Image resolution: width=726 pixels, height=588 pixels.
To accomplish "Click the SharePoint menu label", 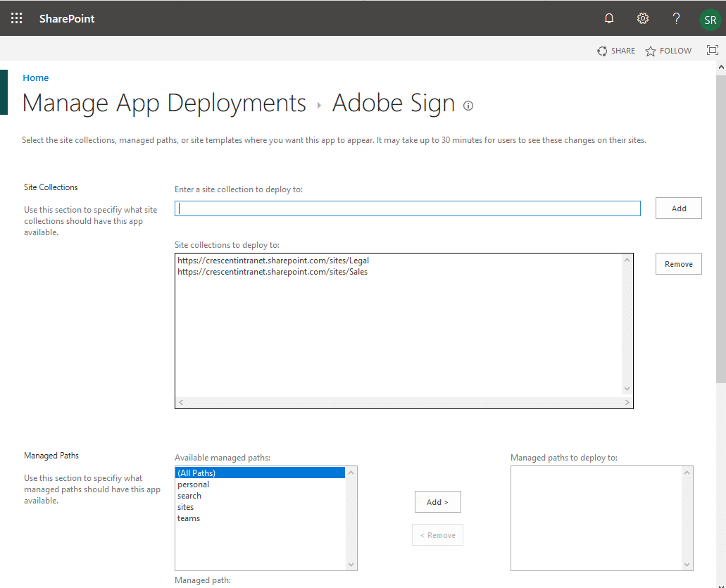I will 67,18.
